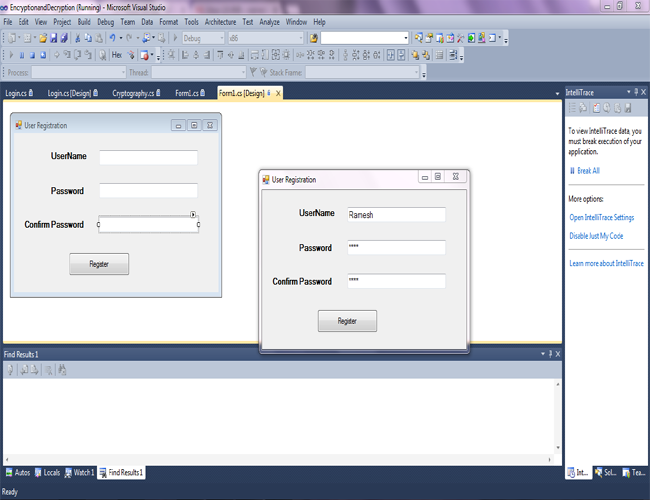Viewport: 650px width, 500px height.
Task: Open the document tabs overflow dropdown
Action: tap(557, 94)
